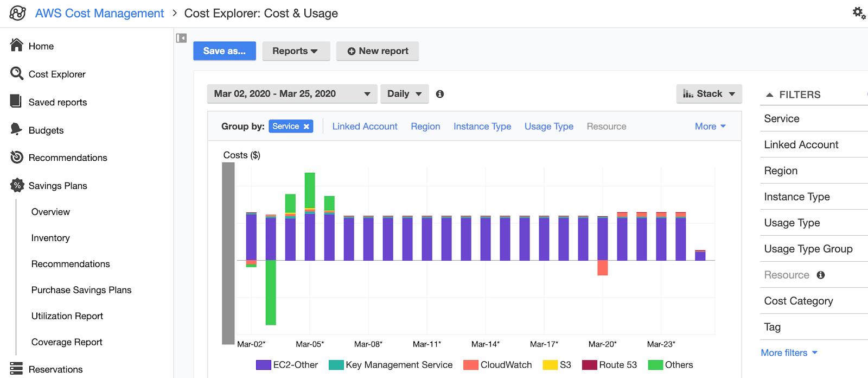Open Cost Explorer in the sidebar
868x378 pixels.
point(57,74)
